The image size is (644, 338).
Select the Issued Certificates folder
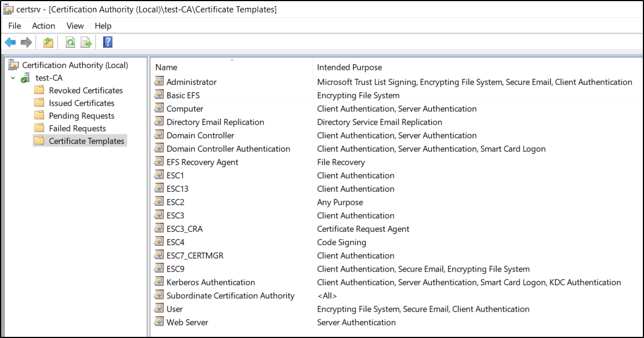pos(82,103)
